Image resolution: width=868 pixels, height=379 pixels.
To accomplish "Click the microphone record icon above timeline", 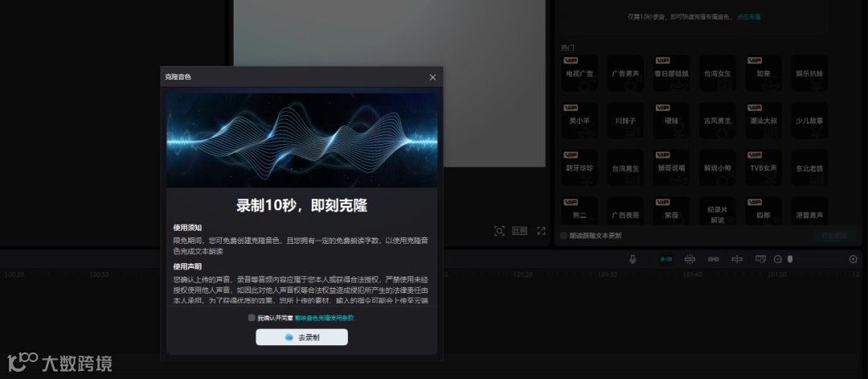I will pos(633,259).
